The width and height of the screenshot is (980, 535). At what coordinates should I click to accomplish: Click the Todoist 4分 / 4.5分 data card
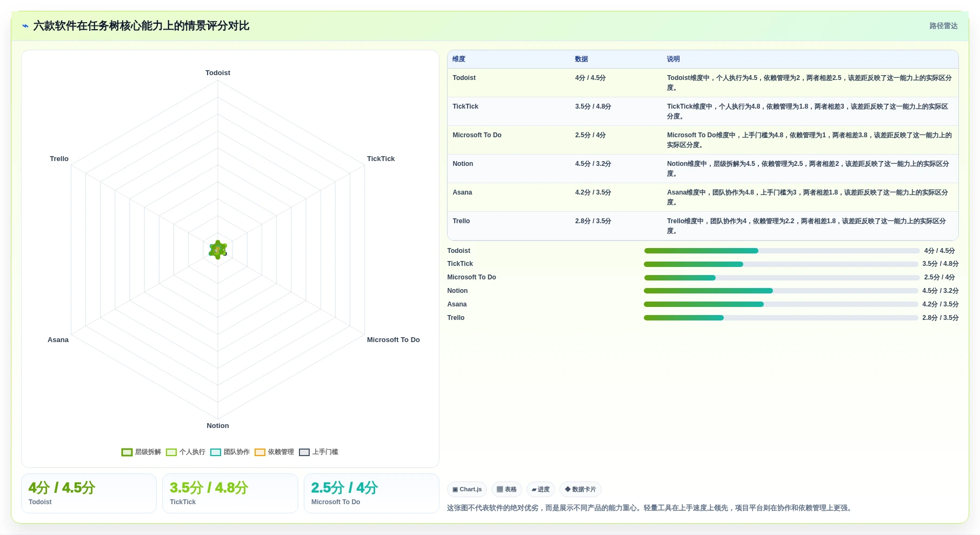click(89, 493)
